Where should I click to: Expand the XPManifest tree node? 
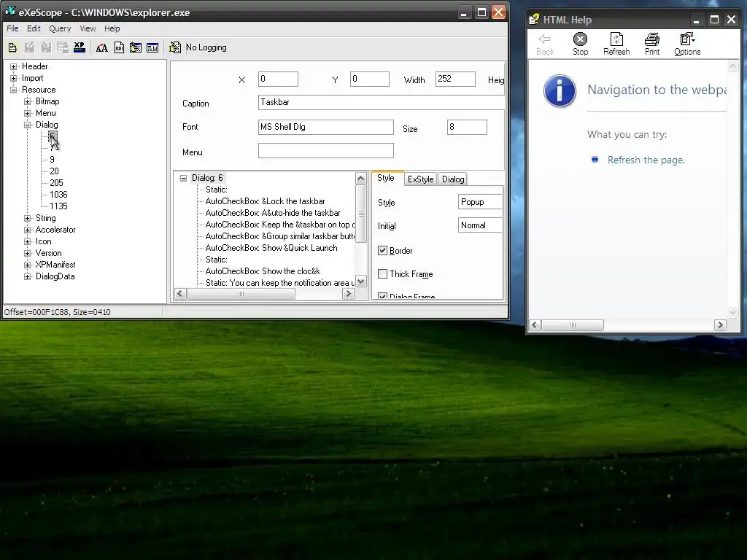coord(28,265)
